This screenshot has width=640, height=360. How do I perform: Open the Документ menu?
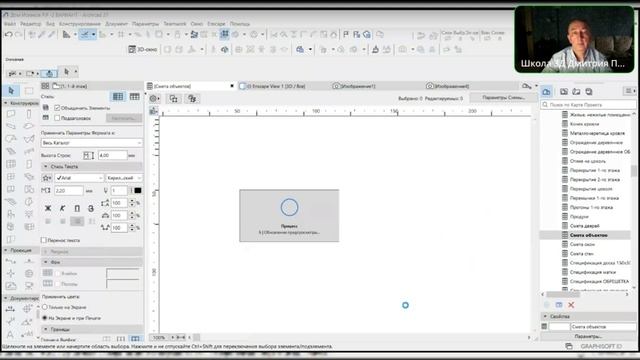116,24
